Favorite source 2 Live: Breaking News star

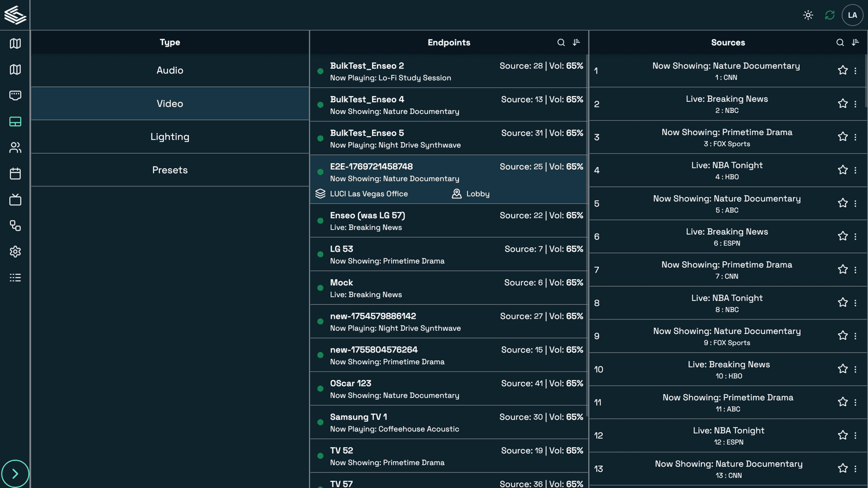(x=843, y=104)
